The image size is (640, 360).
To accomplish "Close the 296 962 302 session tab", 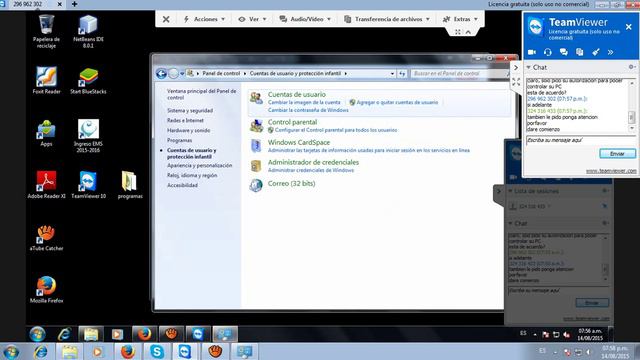I will (x=60, y=4).
